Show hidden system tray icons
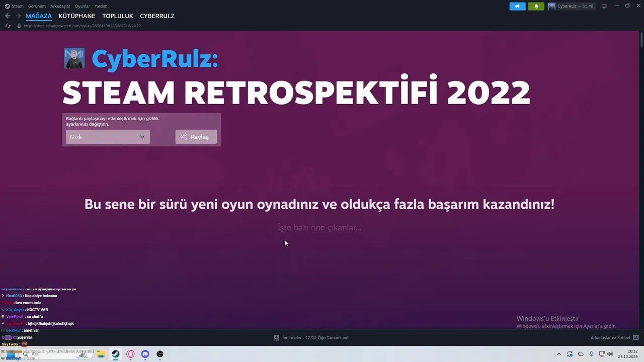Viewport: 644px width, 362px height. click(x=558, y=354)
